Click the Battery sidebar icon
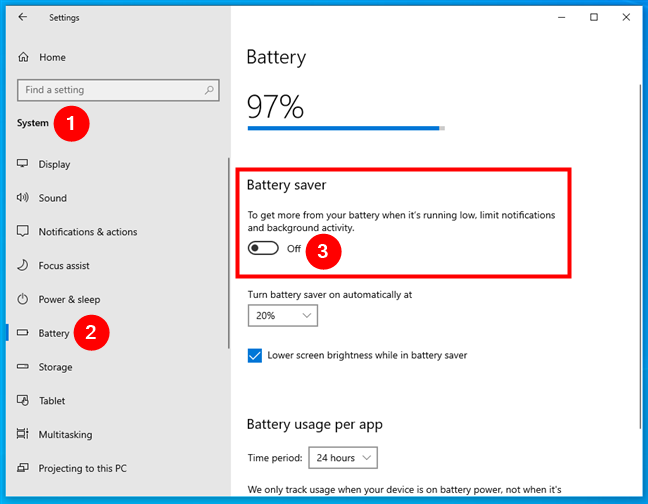Viewport: 648px width, 504px height. [x=22, y=333]
